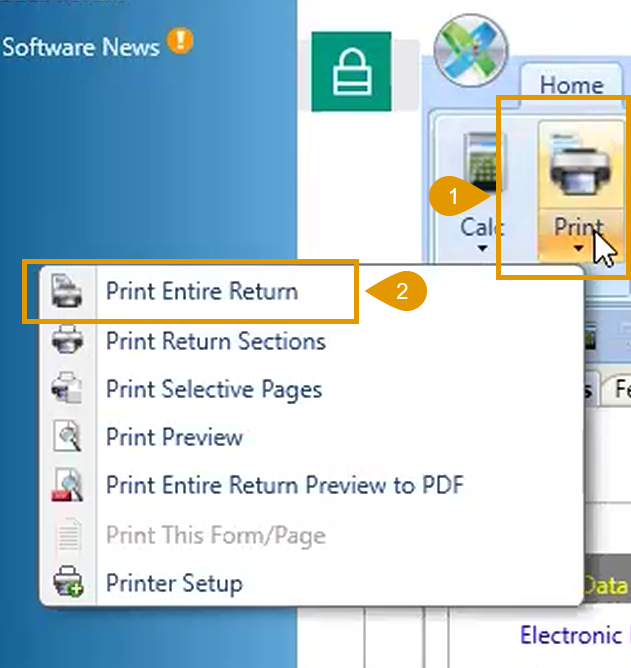Click the magnifier icon beside Print Preview
The width and height of the screenshot is (631, 668).
tap(68, 437)
